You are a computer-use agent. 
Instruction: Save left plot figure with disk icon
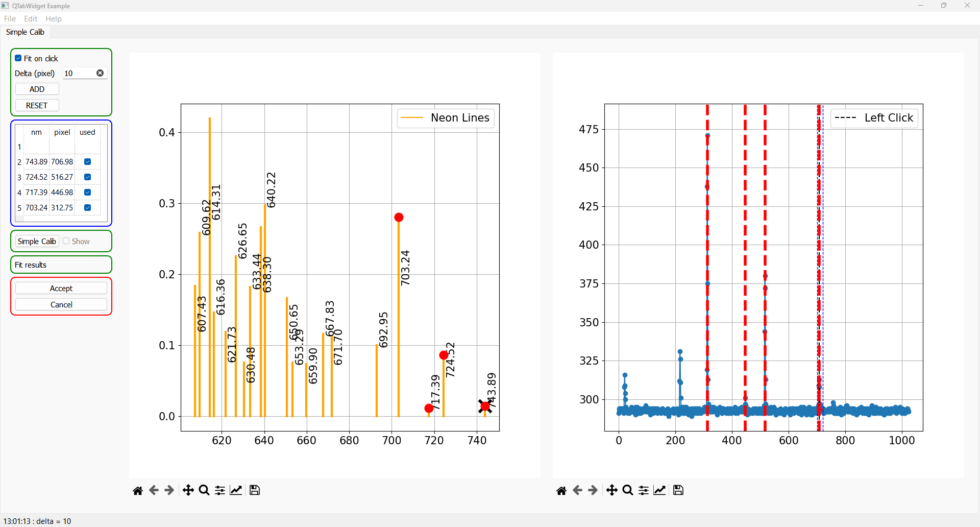pos(255,491)
